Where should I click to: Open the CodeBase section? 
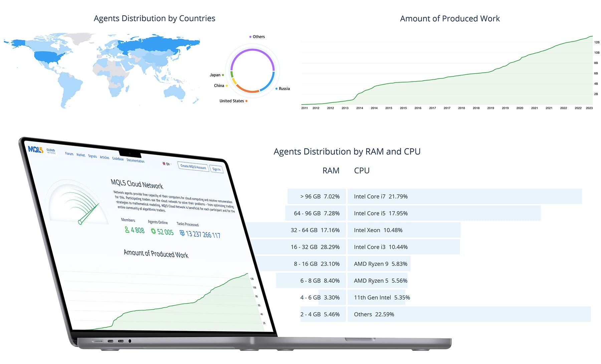tap(118, 159)
